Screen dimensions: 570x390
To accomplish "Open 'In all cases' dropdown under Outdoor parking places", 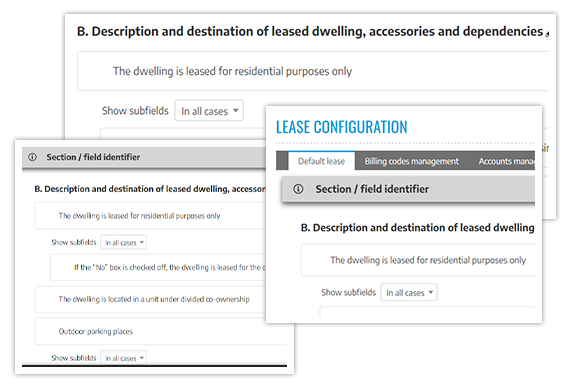I will point(124,358).
